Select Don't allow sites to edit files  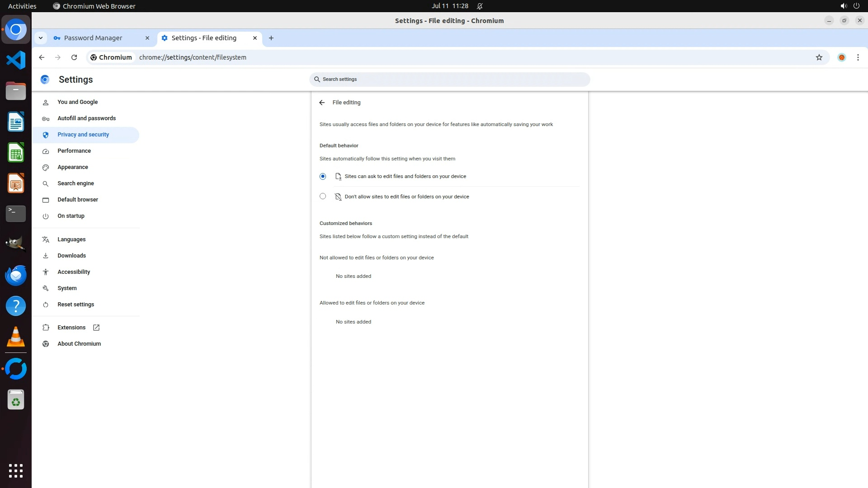pyautogui.click(x=323, y=196)
